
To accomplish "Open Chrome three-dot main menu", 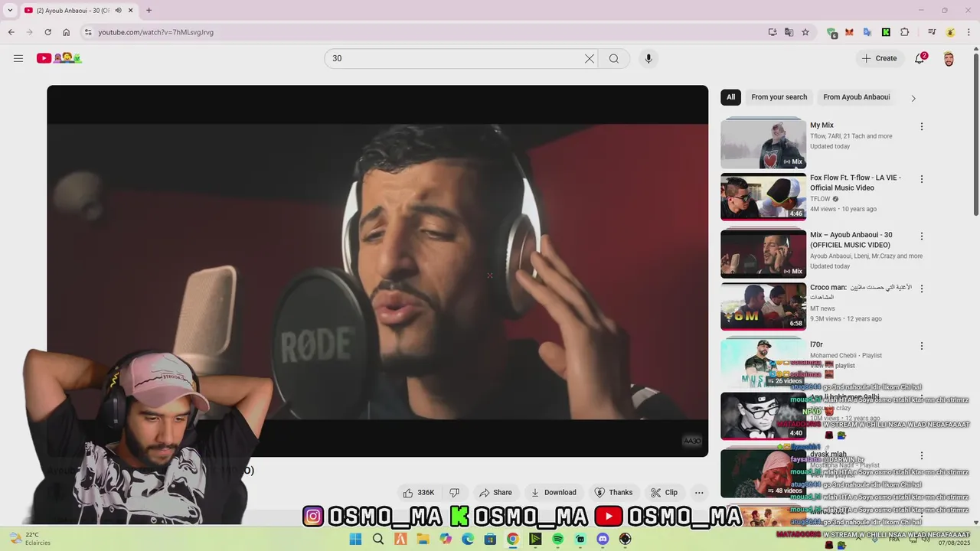I will click(x=969, y=32).
